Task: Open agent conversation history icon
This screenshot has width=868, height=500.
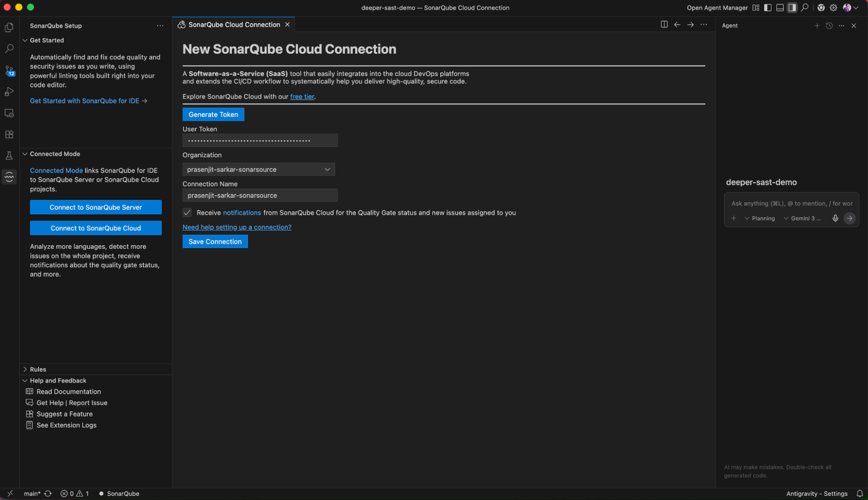Action: 829,26
